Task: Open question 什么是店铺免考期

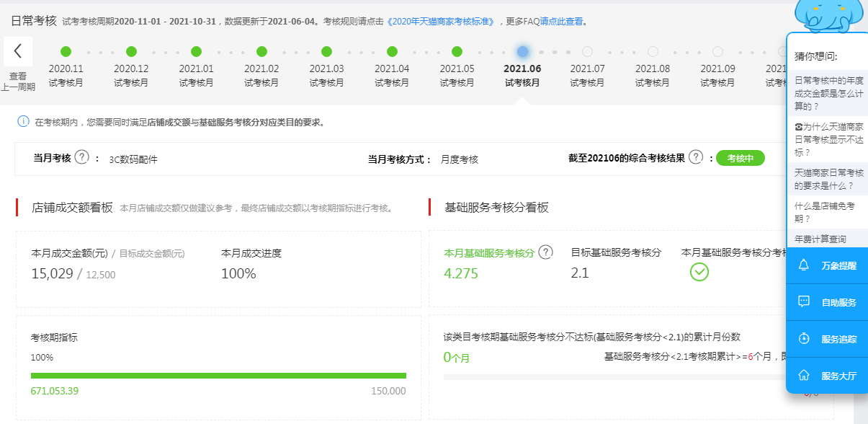Action: pos(828,212)
